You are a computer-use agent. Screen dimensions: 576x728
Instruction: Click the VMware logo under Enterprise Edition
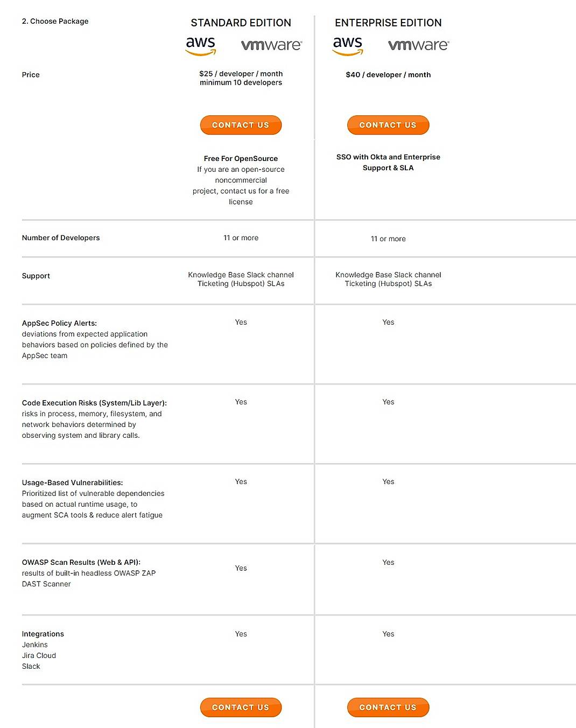pyautogui.click(x=418, y=45)
